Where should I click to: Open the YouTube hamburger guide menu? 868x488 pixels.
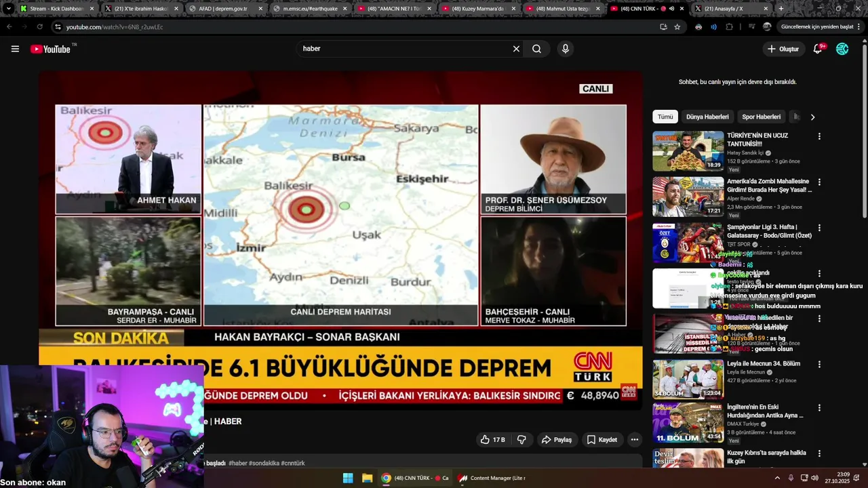click(x=15, y=49)
